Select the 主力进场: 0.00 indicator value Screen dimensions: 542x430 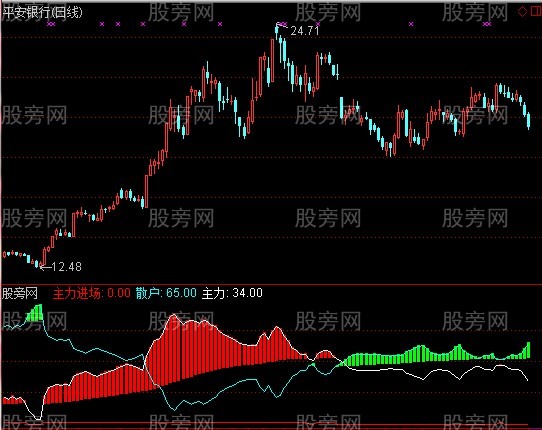pyautogui.click(x=92, y=293)
